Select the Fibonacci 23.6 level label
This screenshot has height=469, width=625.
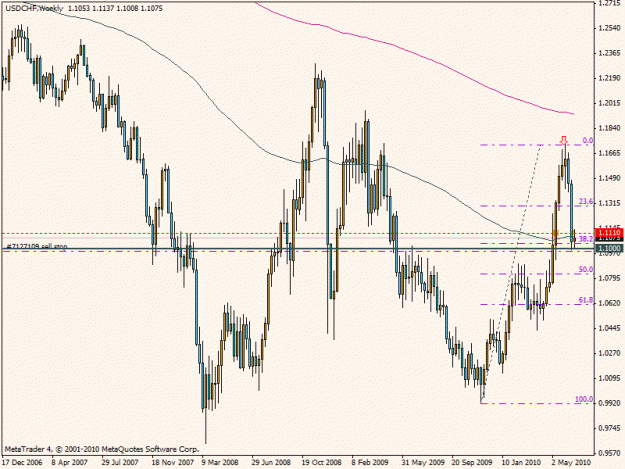point(586,202)
